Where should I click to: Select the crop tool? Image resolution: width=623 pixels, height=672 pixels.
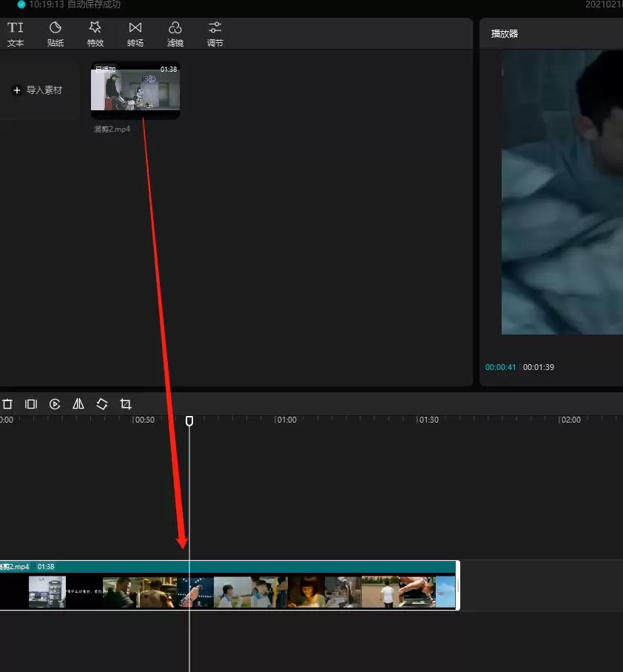pos(125,404)
